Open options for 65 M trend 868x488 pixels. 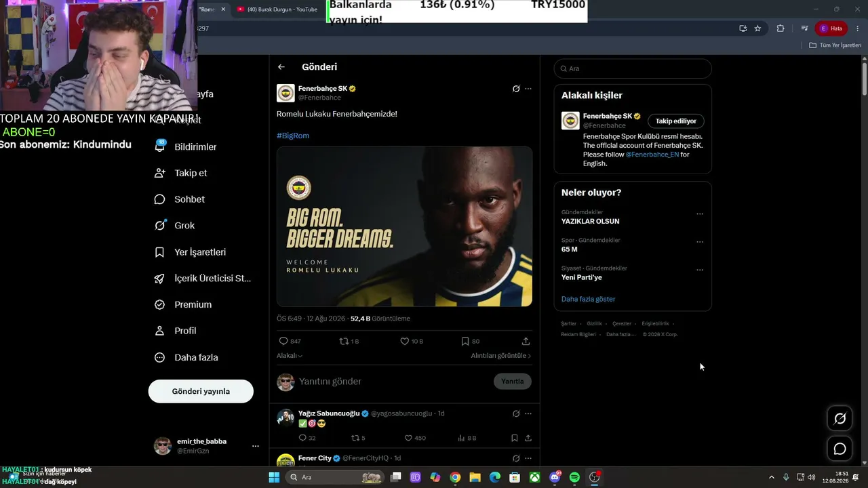pyautogui.click(x=700, y=242)
